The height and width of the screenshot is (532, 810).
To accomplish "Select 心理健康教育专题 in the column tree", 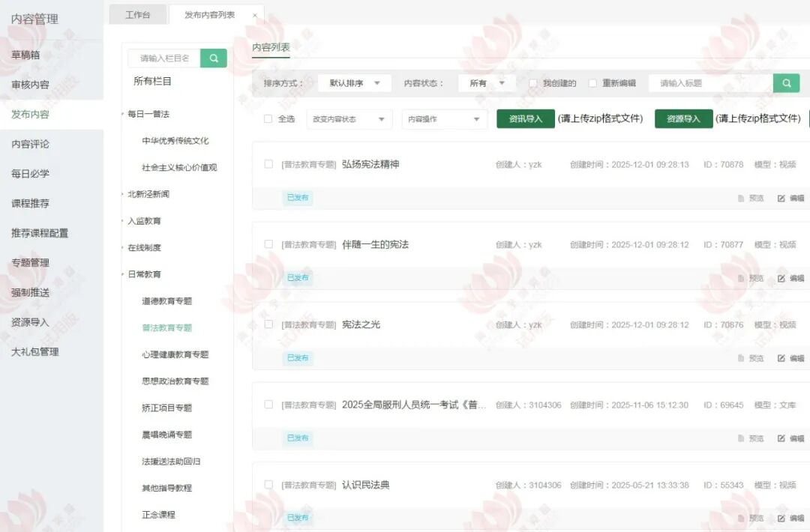I will pyautogui.click(x=175, y=354).
